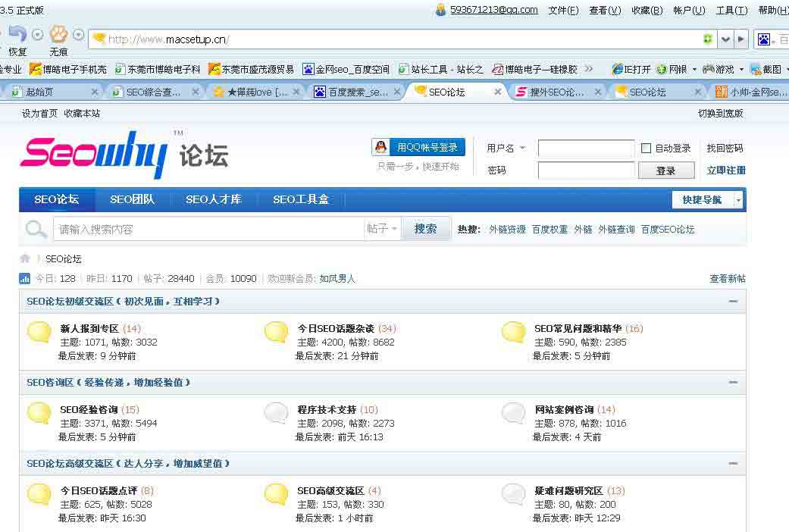Click the 新人报到专区 forum bubble icon
The image size is (789, 532).
point(39,332)
